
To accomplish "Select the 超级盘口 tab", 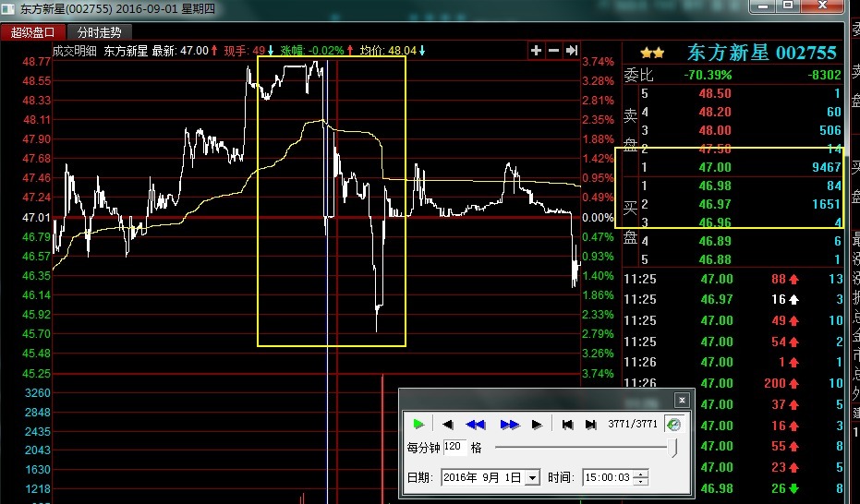I will [33, 32].
